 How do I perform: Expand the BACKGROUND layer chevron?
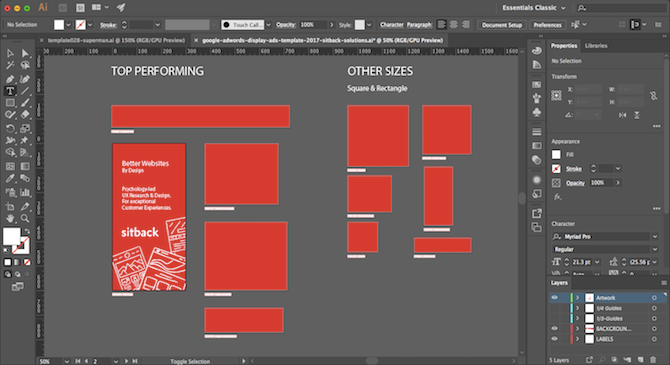pos(577,329)
